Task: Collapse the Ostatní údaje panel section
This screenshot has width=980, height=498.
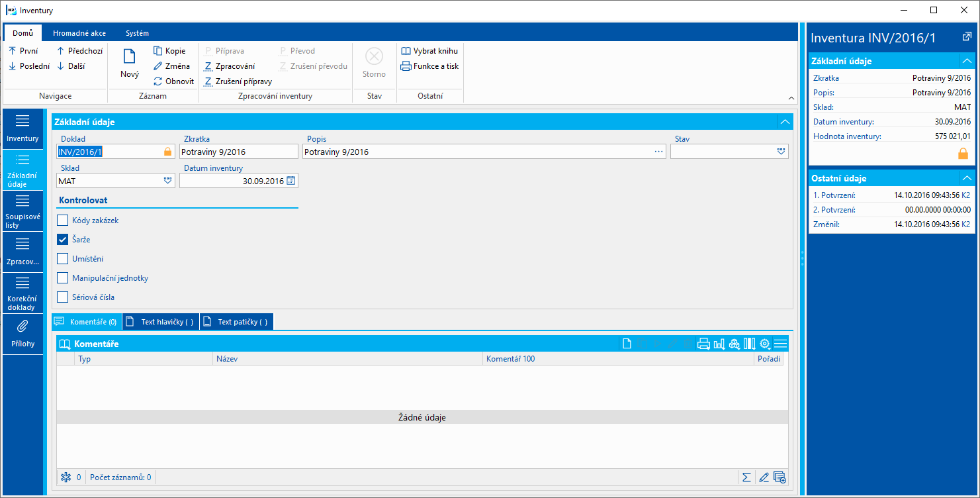Action: tap(967, 178)
